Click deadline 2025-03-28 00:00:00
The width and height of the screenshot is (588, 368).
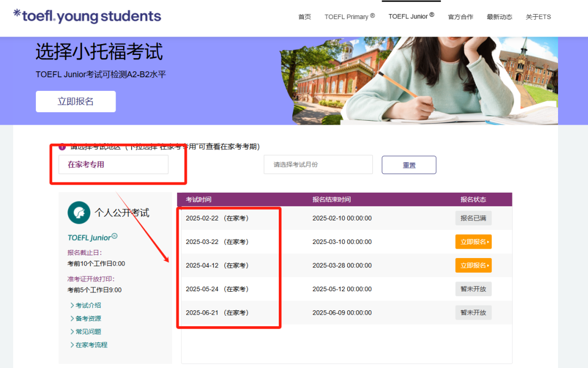click(342, 266)
